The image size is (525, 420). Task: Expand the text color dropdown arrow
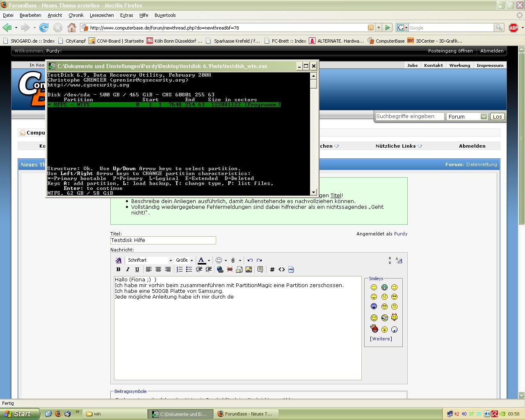[209, 260]
